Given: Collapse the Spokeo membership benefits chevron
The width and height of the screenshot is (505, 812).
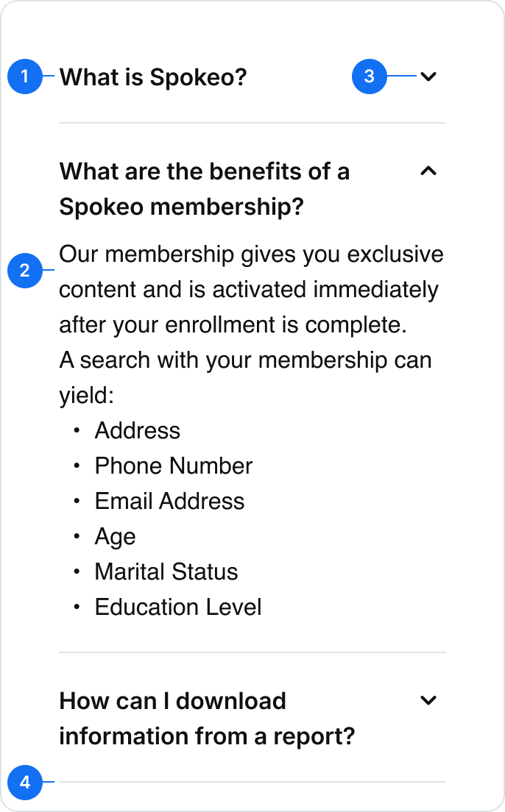Looking at the screenshot, I should coord(428,171).
